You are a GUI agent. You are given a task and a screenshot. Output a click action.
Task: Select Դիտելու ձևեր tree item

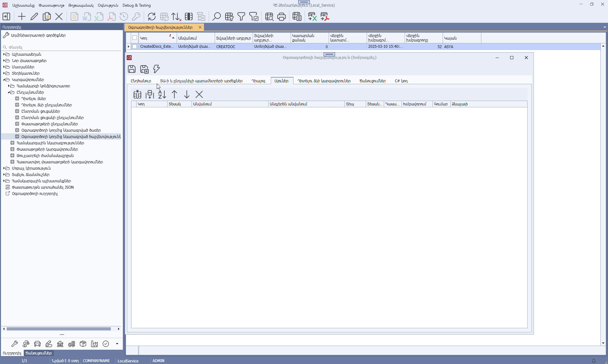pos(34,99)
